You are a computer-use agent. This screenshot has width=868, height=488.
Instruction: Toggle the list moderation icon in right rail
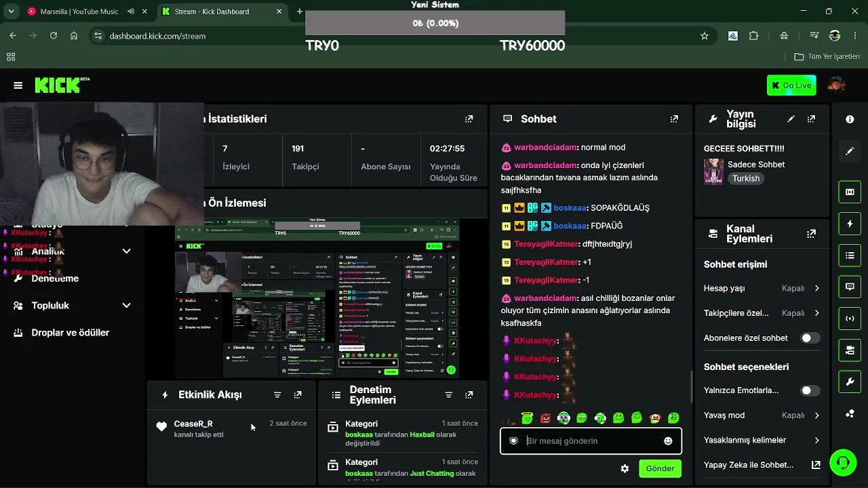(x=850, y=256)
